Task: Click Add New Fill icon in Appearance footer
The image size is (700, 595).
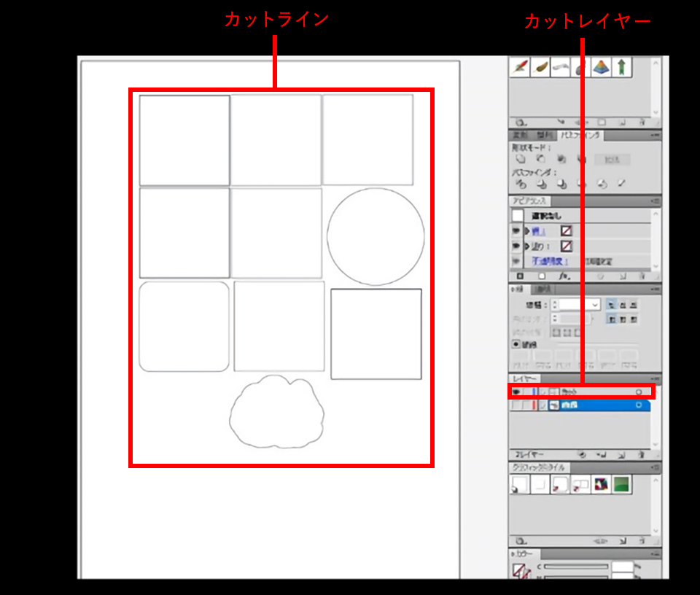Action: click(542, 276)
